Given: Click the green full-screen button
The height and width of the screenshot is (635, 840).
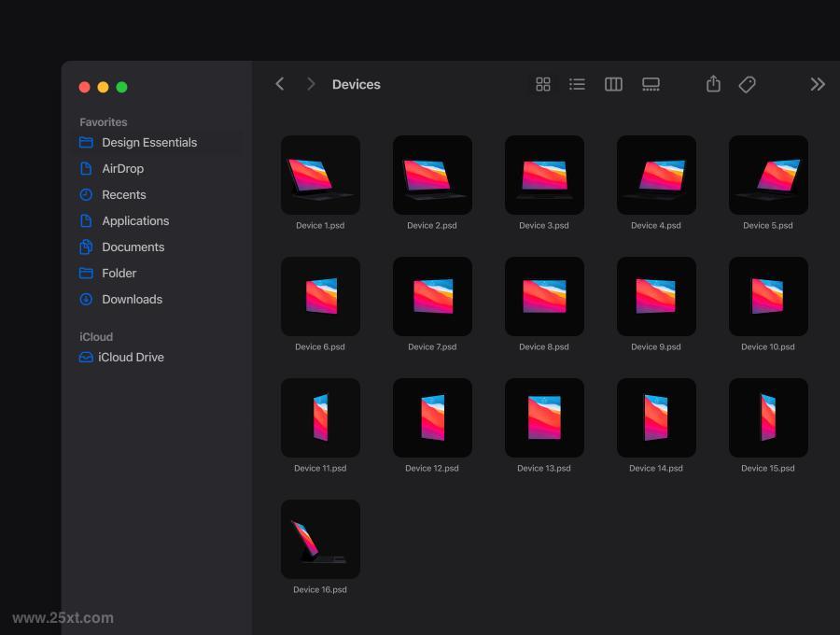Looking at the screenshot, I should pyautogui.click(x=121, y=87).
